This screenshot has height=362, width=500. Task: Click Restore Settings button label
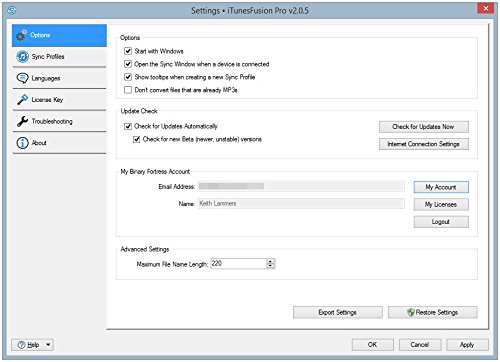(x=437, y=312)
